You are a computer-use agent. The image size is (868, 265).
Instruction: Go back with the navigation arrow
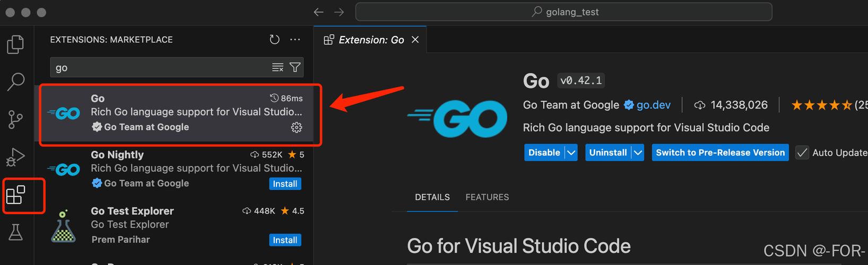pos(318,12)
